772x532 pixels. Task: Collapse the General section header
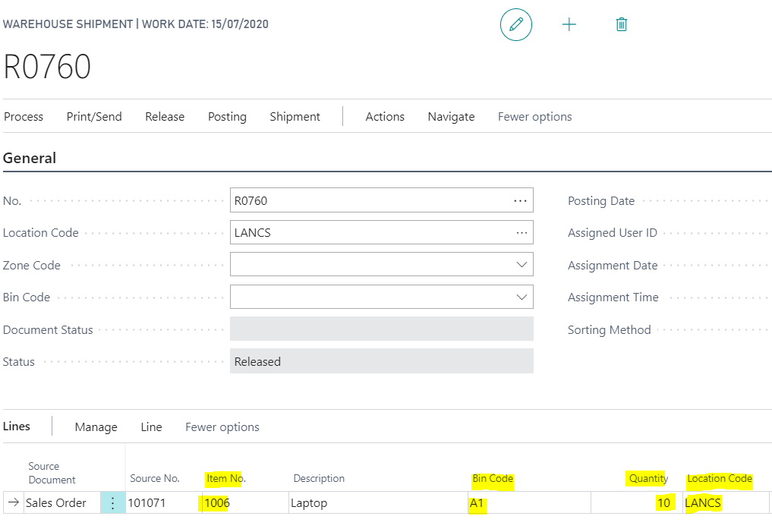(x=30, y=159)
